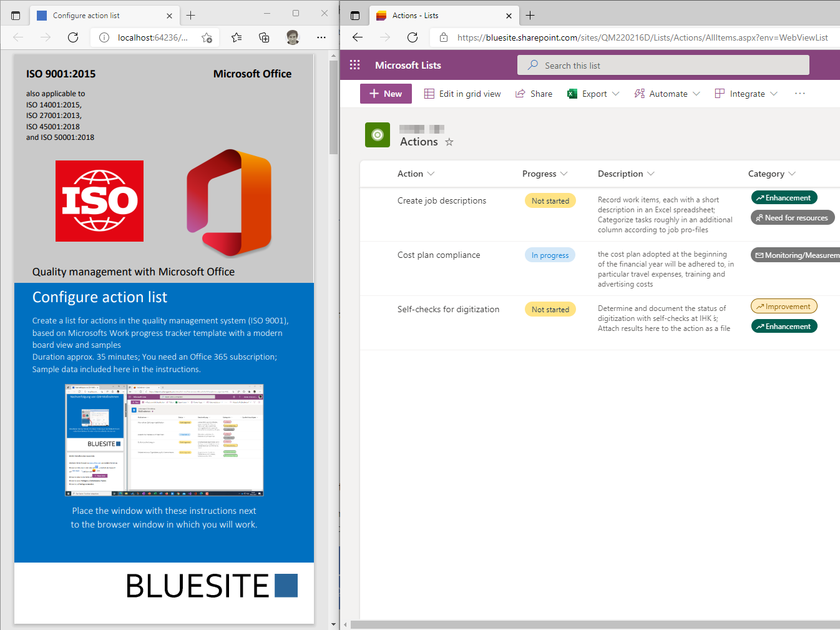840x630 pixels.
Task: Open the Cost plan compliance item
Action: click(439, 255)
